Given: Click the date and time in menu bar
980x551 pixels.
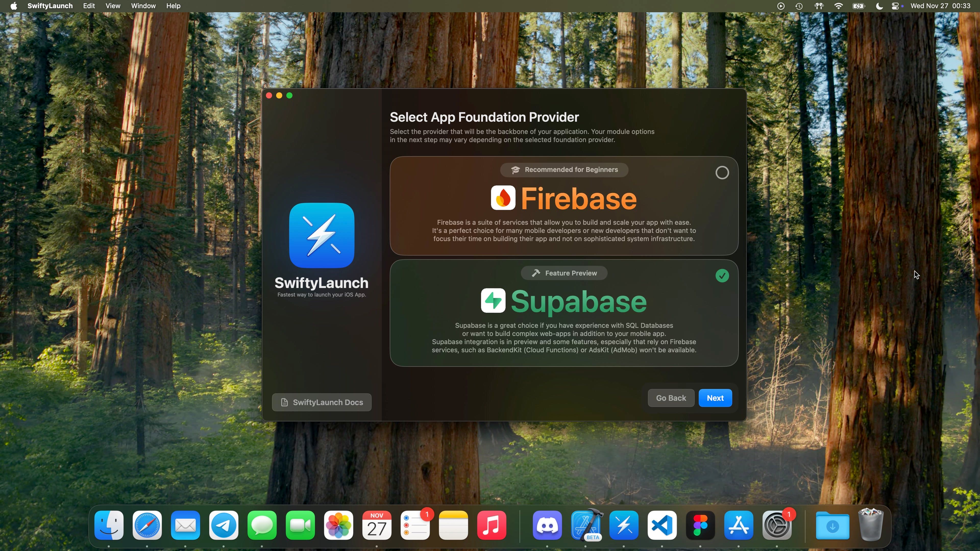Looking at the screenshot, I should coord(940,6).
